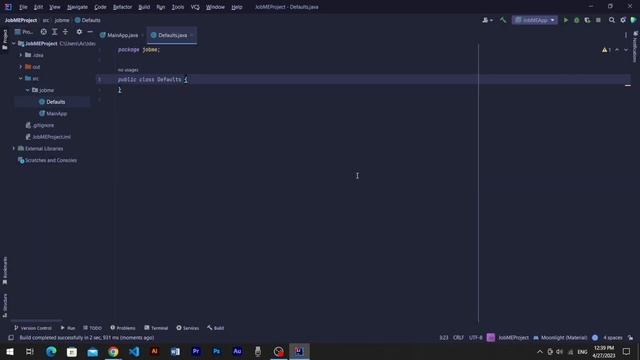Open Problems tool window

[122, 328]
